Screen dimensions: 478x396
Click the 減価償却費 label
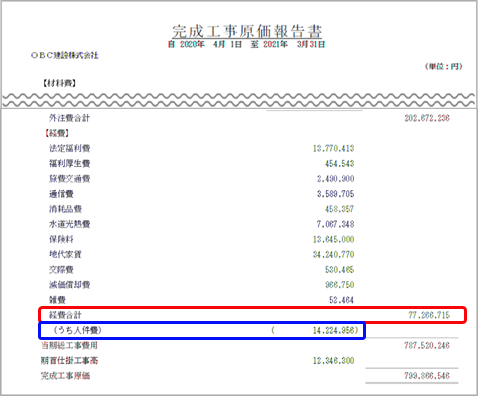[x=70, y=285]
